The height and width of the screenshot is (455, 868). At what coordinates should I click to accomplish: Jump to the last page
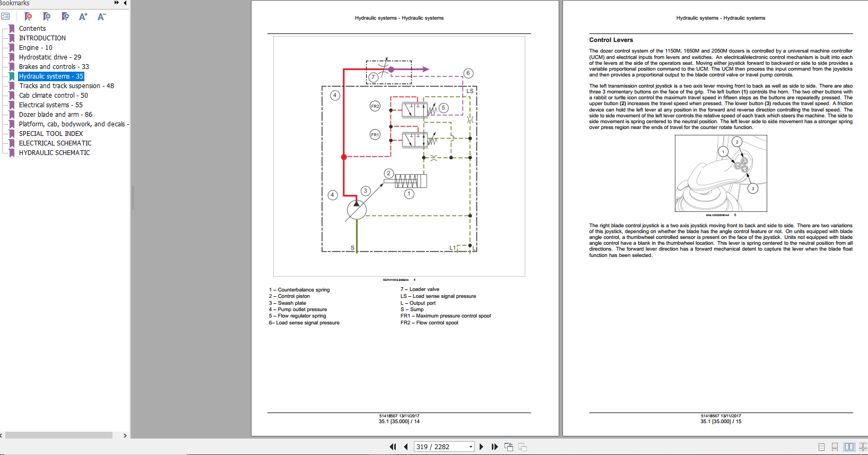[x=494, y=447]
